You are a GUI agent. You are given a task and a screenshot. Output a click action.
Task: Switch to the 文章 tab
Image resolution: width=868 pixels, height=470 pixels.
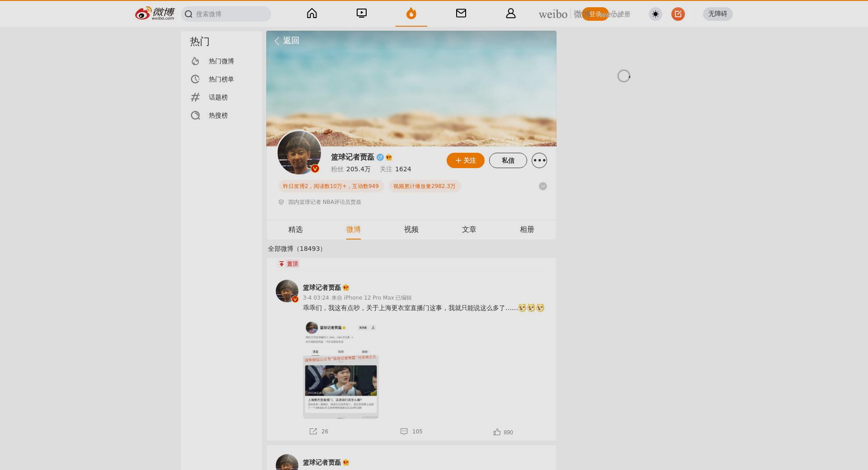pyautogui.click(x=469, y=230)
